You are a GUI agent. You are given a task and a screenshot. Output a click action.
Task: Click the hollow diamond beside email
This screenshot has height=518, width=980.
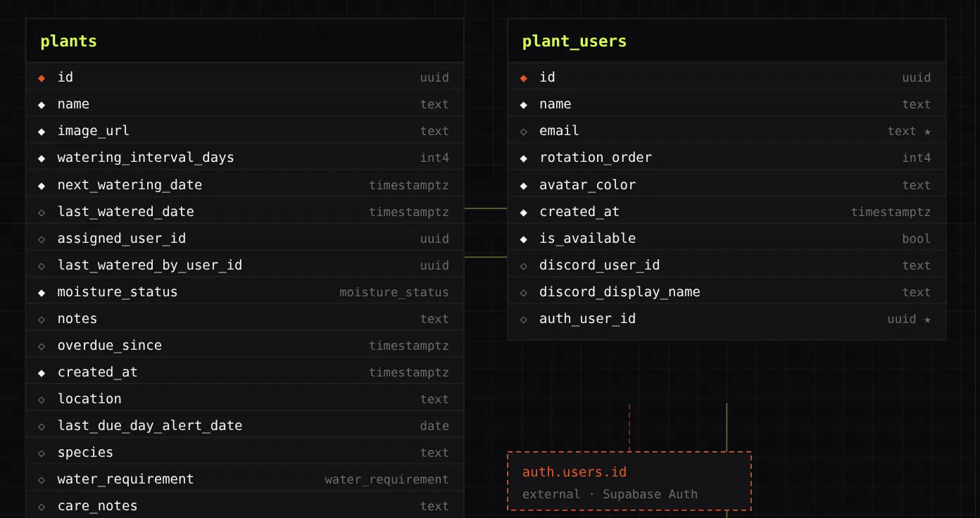coord(523,131)
